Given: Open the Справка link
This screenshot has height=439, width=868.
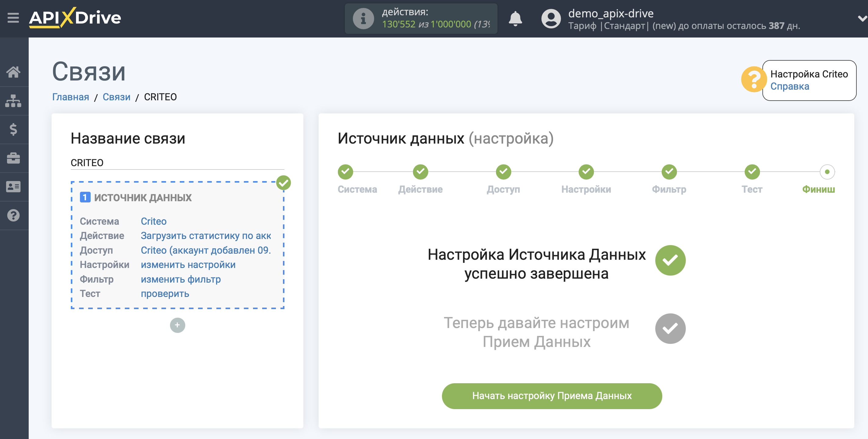Looking at the screenshot, I should coord(790,87).
